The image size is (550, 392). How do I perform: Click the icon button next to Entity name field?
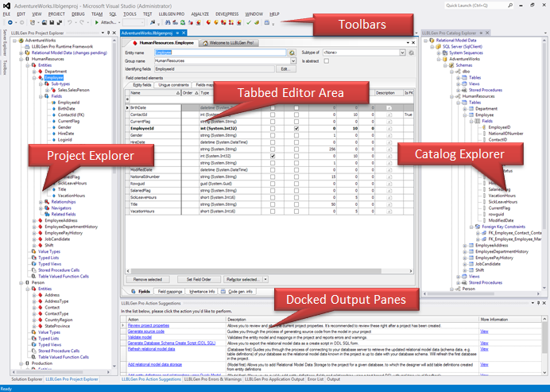pos(292,52)
